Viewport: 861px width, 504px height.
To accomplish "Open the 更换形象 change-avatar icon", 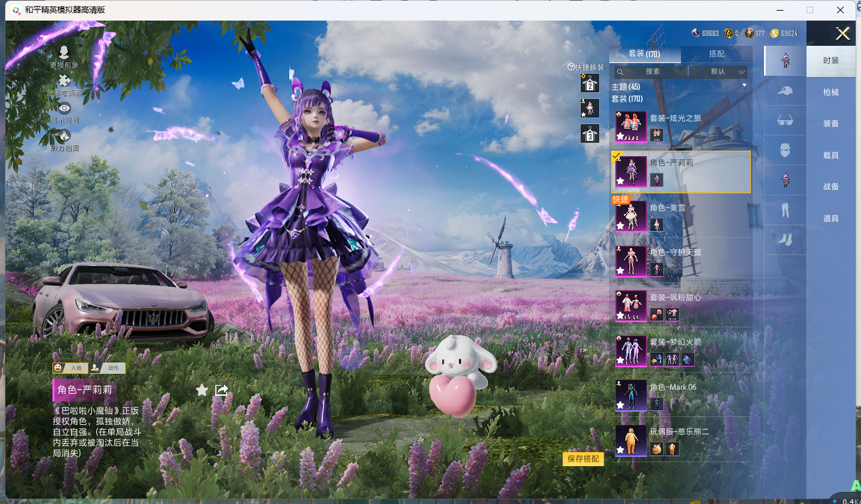I will click(x=64, y=52).
